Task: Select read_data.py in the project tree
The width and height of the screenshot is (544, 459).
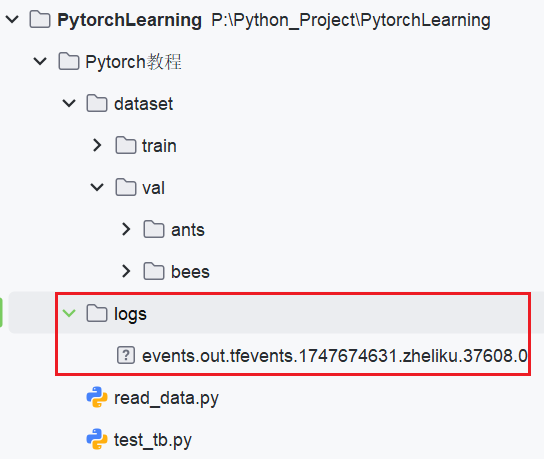Action: pyautogui.click(x=167, y=398)
